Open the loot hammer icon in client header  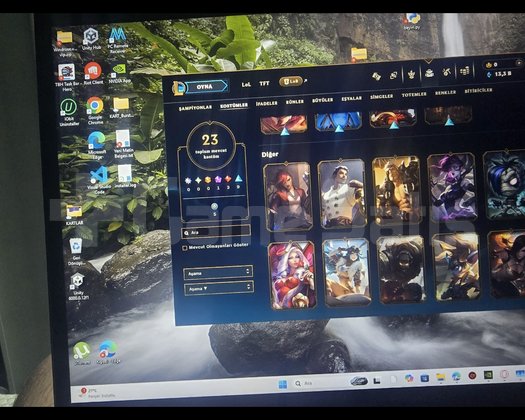click(x=447, y=72)
